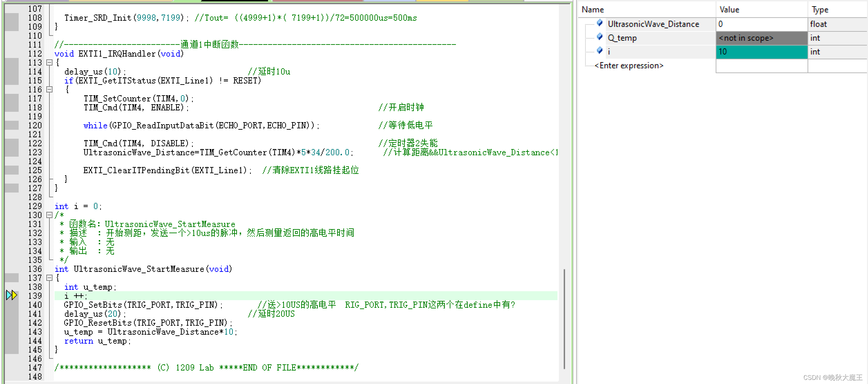Viewport: 868px width, 384px height.
Task: Click the diamond icon beside watch variable i
Action: (600, 51)
